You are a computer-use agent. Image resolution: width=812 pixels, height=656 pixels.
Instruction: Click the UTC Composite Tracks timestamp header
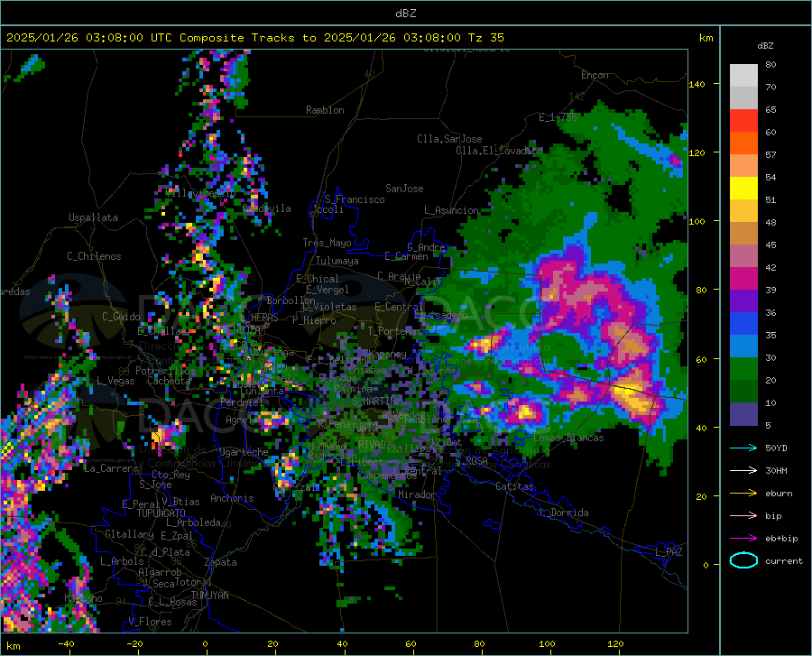pyautogui.click(x=254, y=38)
